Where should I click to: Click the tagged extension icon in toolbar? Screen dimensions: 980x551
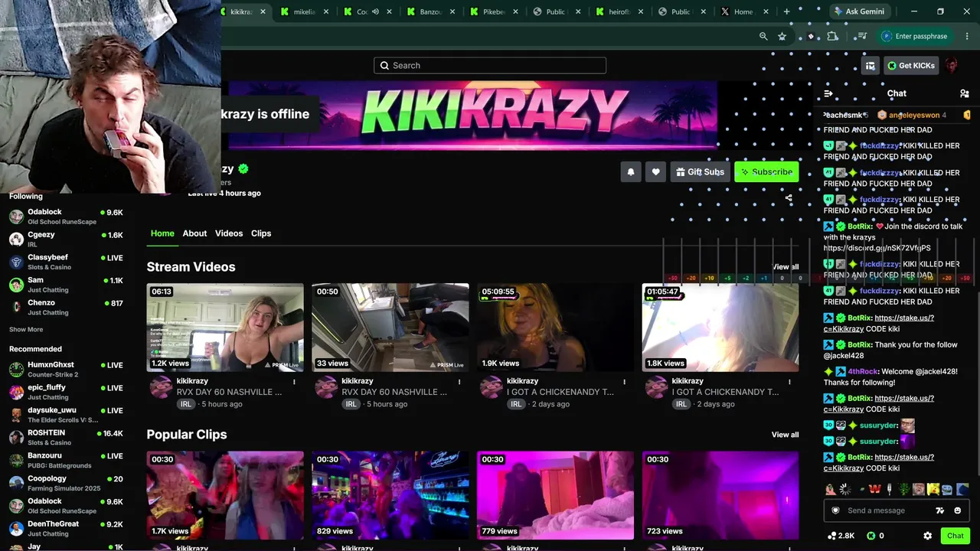811,36
